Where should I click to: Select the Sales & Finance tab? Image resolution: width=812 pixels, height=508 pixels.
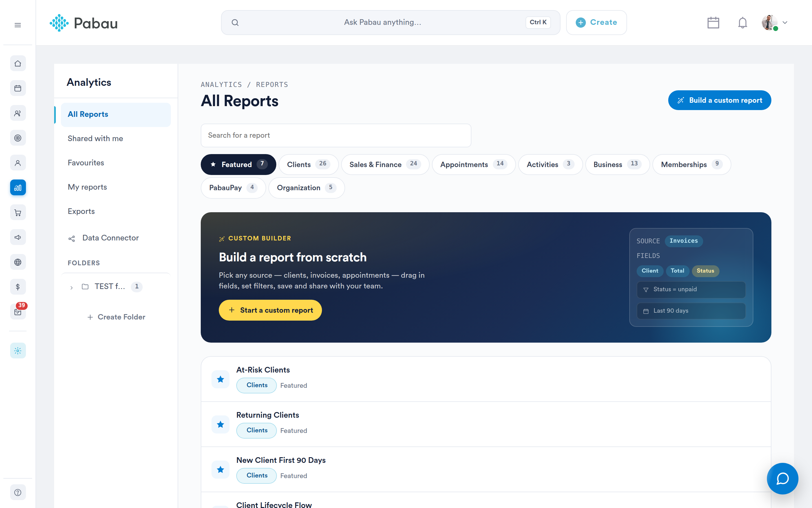click(385, 165)
